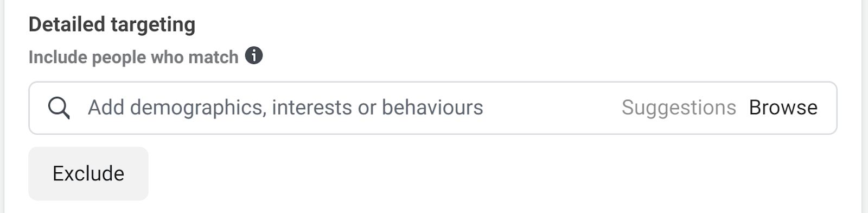
Task: Click the grey Suggestions text next to Browse
Action: point(679,108)
